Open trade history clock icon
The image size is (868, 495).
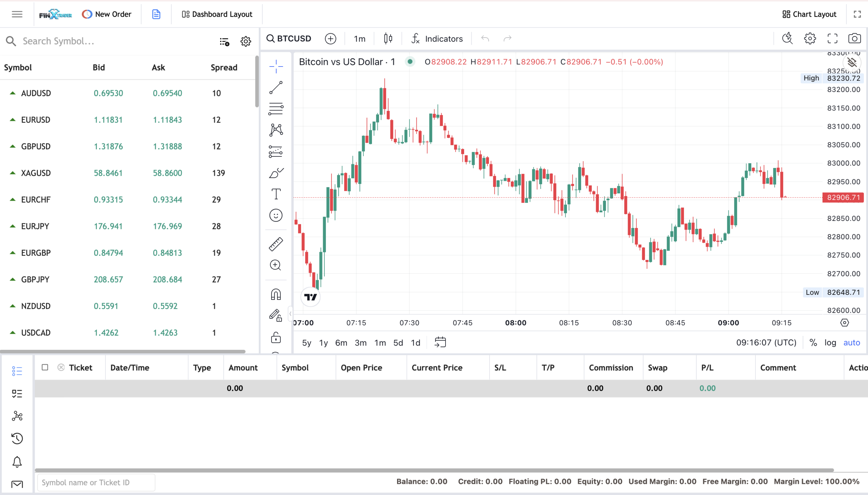pos(17,439)
